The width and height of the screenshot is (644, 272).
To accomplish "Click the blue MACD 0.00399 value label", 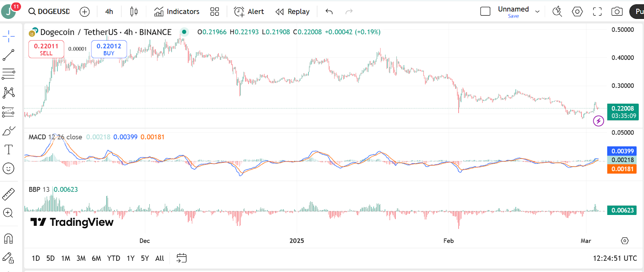I will click(622, 151).
